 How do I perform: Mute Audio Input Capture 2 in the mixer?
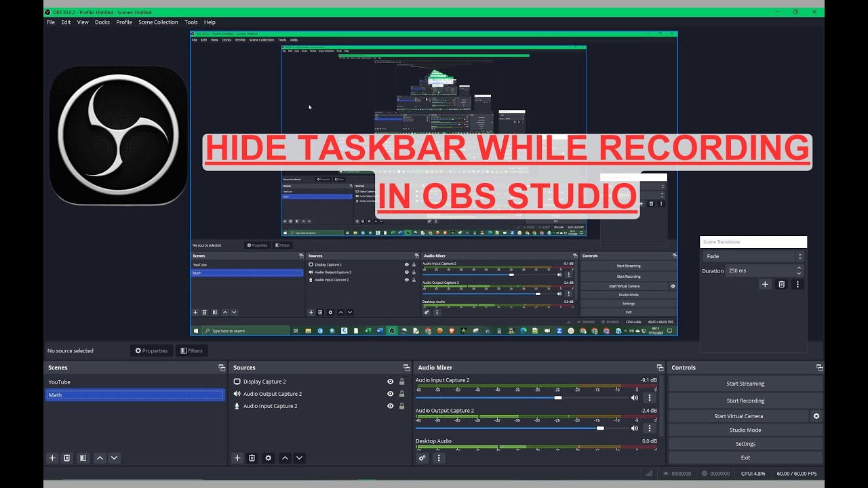click(x=635, y=398)
